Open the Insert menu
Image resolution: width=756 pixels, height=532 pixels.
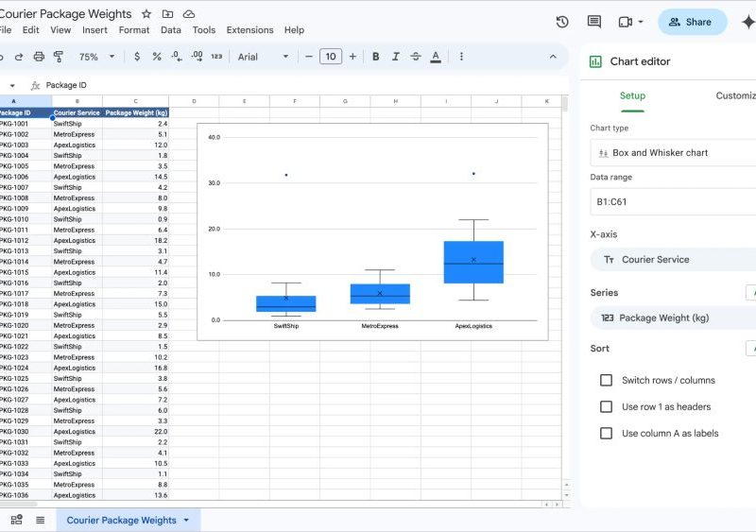point(95,30)
